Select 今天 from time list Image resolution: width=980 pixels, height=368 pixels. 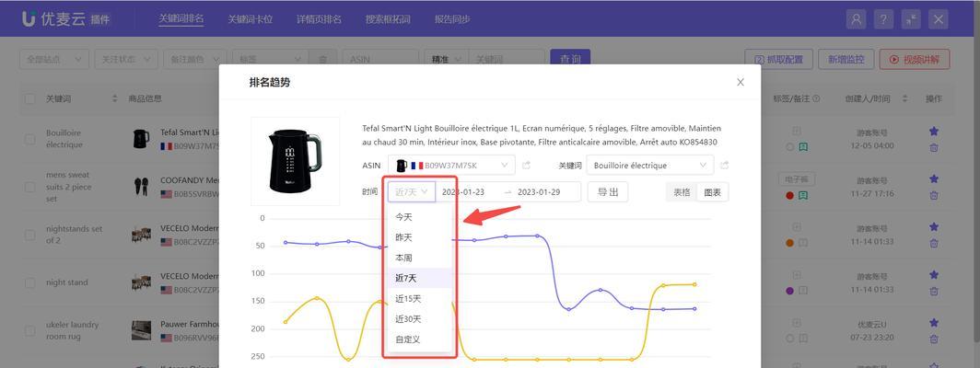(x=420, y=217)
